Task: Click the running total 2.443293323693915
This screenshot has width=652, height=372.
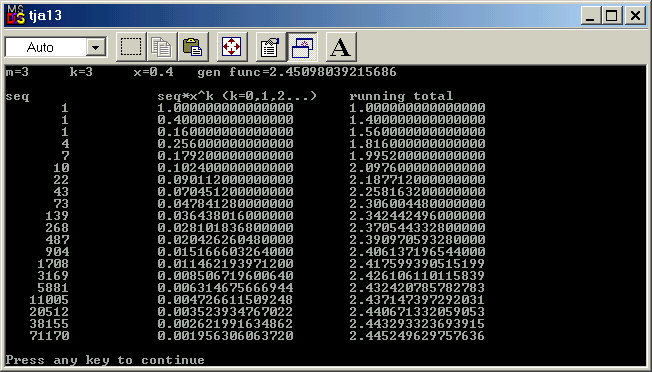Action: click(x=417, y=324)
